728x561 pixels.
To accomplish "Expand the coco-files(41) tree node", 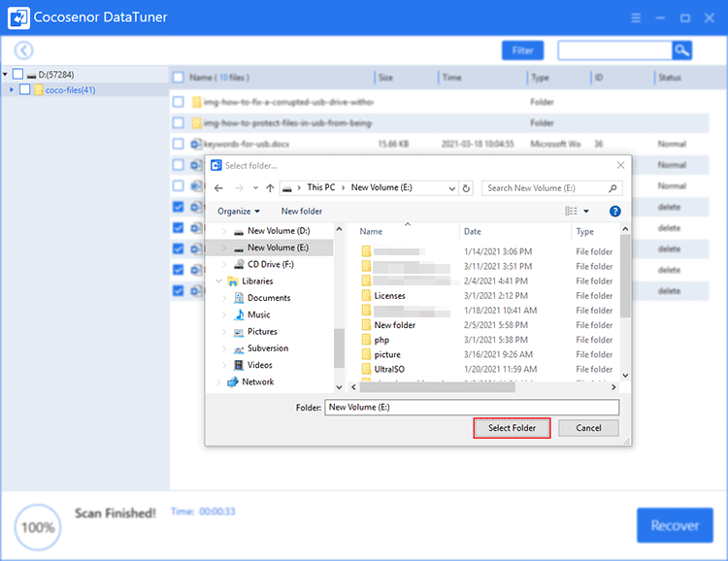I will 12,89.
